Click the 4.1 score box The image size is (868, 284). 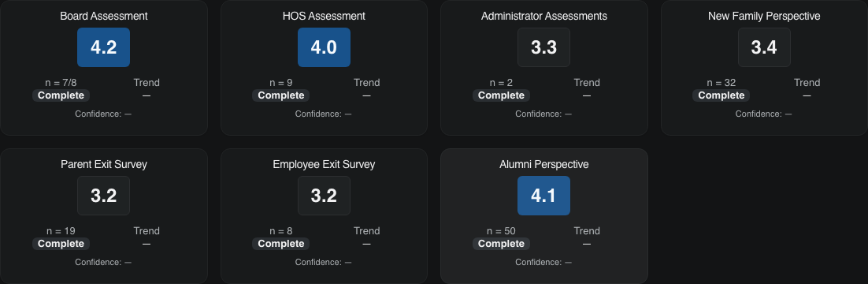pyautogui.click(x=543, y=196)
